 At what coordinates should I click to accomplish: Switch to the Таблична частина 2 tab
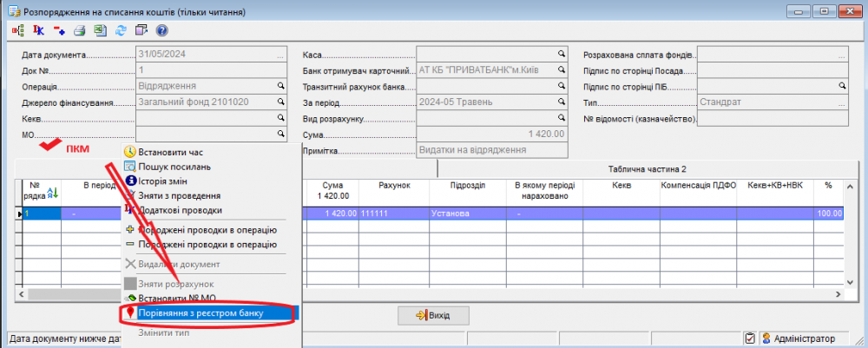(647, 168)
